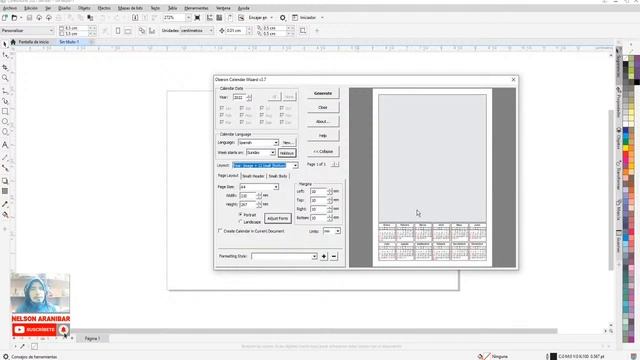This screenshot has width=640, height=360.
Task: Select the Shape edit tool
Action: pos(5,55)
